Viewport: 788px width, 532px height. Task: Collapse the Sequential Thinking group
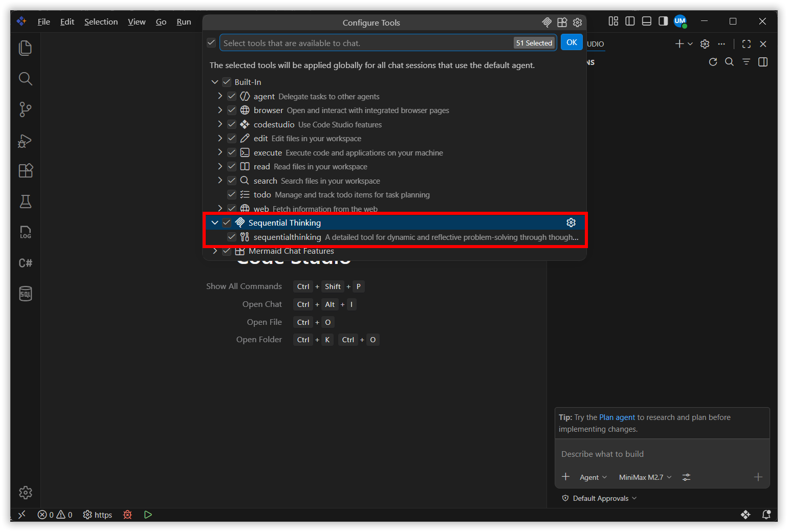[215, 223]
